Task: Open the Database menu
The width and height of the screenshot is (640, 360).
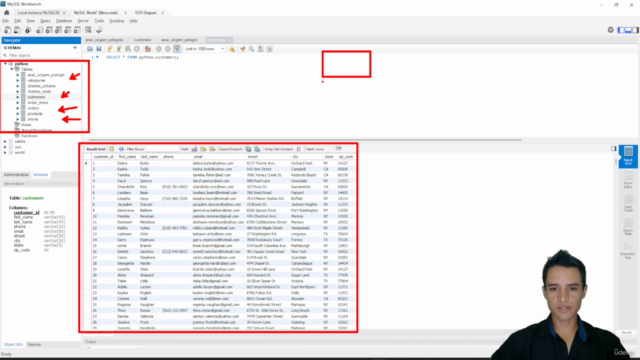Action: pyautogui.click(x=64, y=21)
